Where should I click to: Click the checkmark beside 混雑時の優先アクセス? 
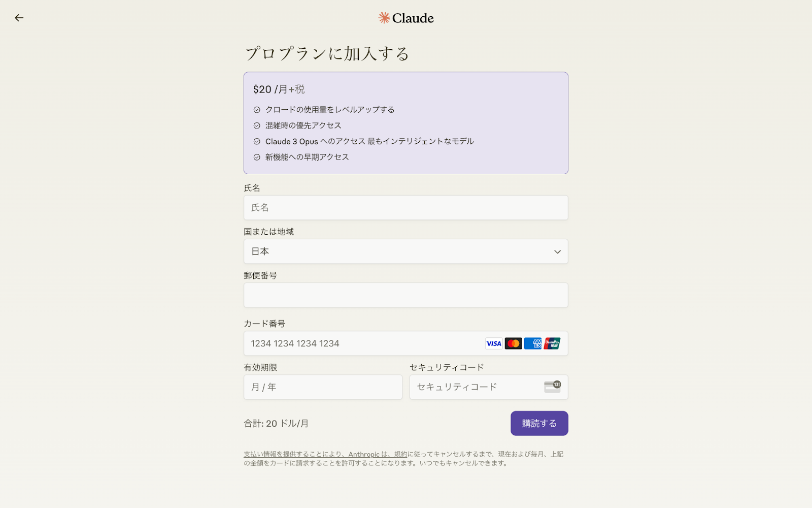click(x=257, y=125)
